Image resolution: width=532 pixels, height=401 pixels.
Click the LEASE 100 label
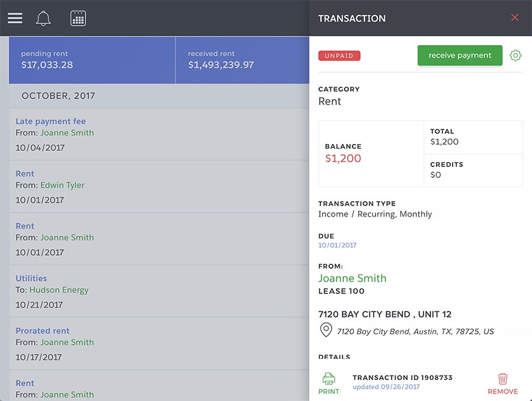(341, 291)
